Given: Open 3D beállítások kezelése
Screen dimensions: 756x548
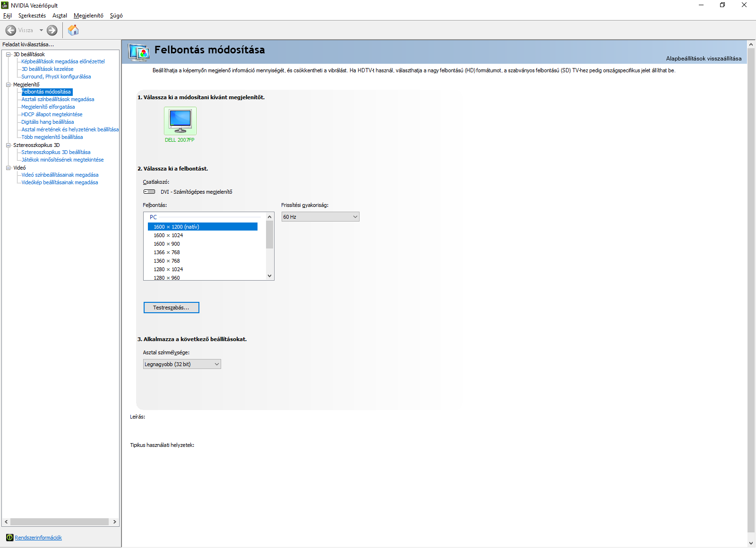Looking at the screenshot, I should pos(47,69).
